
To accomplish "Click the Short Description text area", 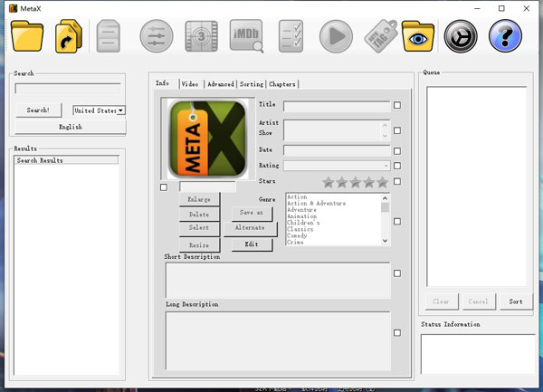I will 278,280.
